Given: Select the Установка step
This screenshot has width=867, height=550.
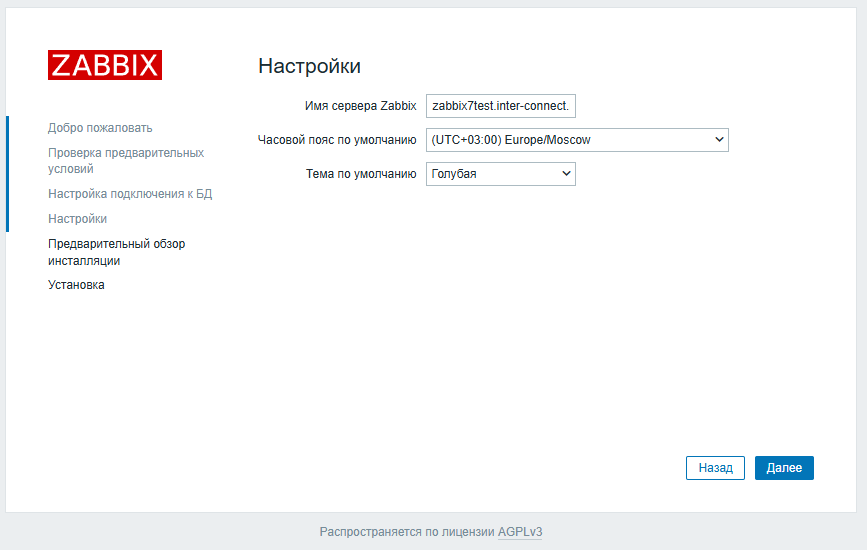Looking at the screenshot, I should coord(76,285).
